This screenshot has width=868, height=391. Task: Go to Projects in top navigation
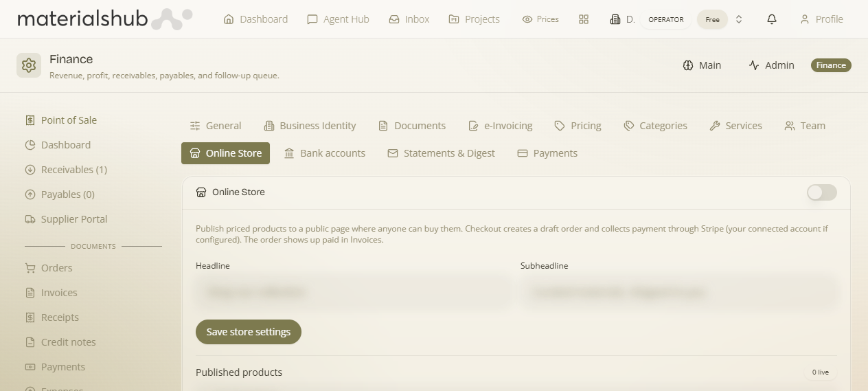pos(474,19)
